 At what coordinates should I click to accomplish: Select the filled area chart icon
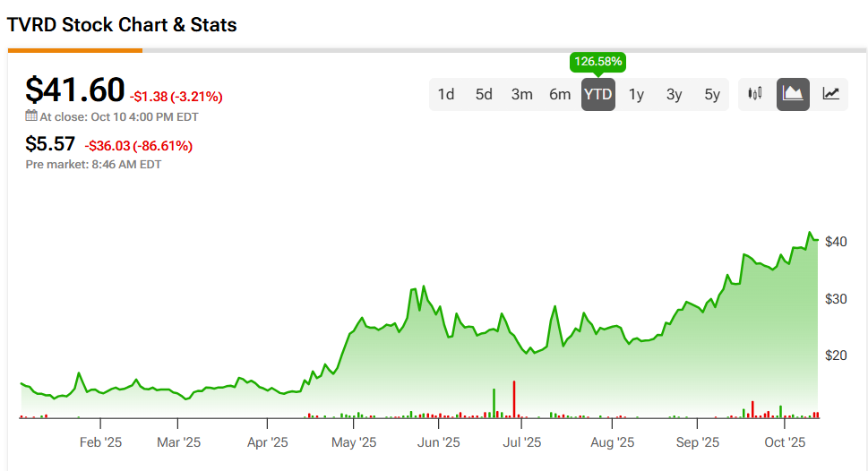[x=793, y=94]
